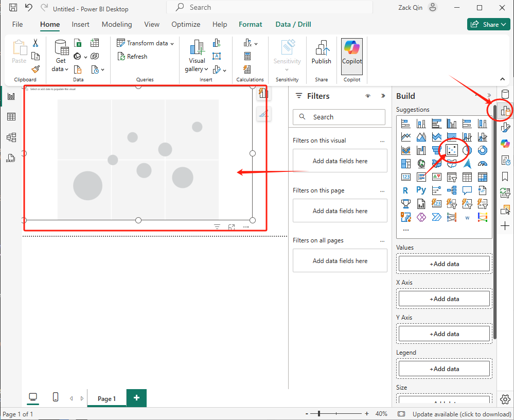Select the treemap visual
Screen dimensions: 514x420
(x=406, y=164)
